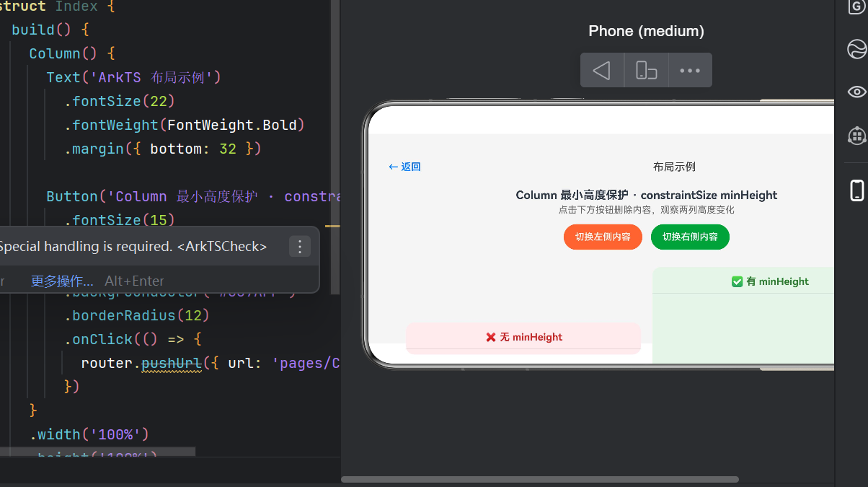The height and width of the screenshot is (487, 868).
Task: Click the Column() { code line
Action: click(72, 53)
